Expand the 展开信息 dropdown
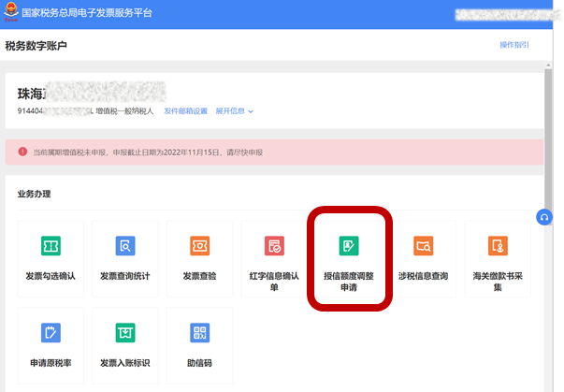Screen dimensions: 564x392 point(235,111)
